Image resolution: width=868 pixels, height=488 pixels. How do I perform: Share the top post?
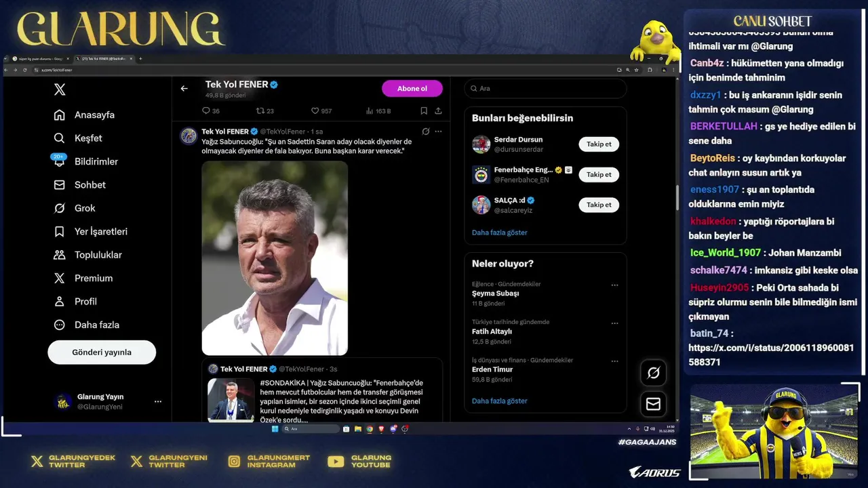point(438,111)
